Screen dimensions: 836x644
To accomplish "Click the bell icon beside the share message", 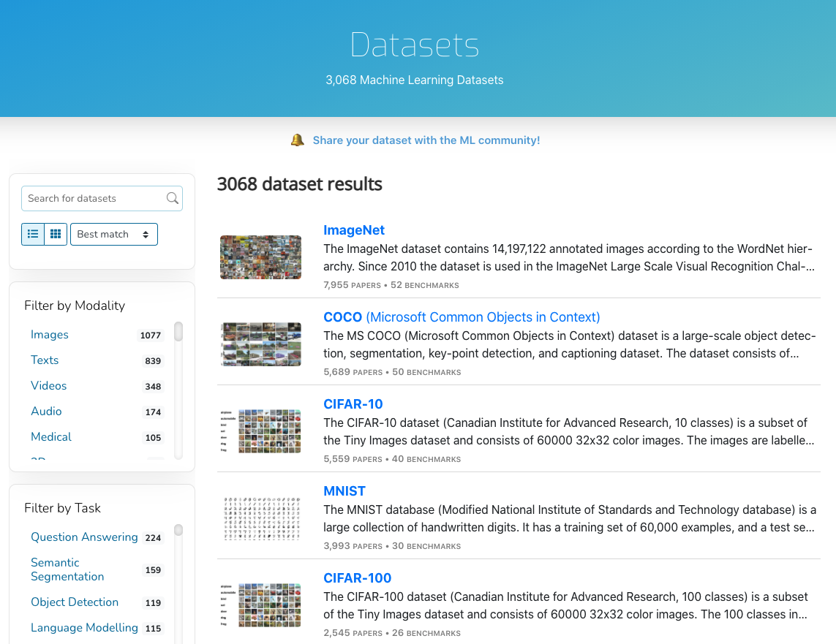I will 298,140.
